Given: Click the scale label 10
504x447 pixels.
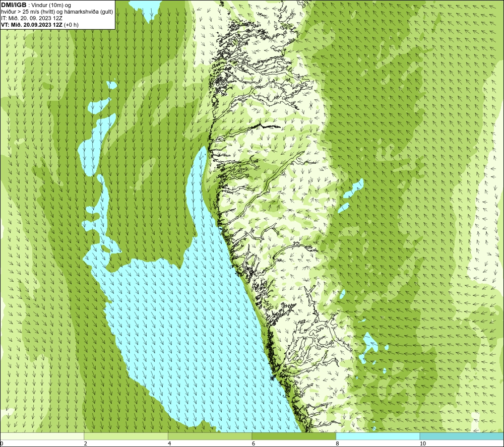Looking at the screenshot, I should coord(423,443).
